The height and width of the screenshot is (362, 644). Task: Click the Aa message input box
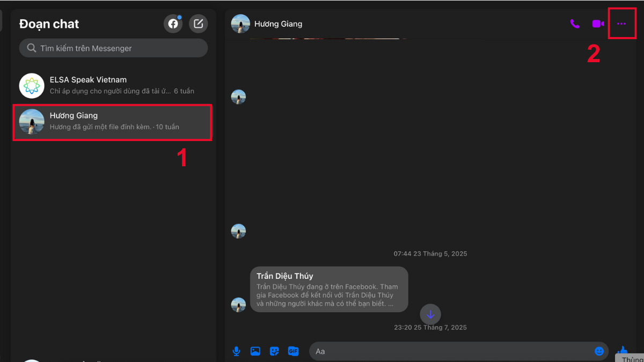pyautogui.click(x=429, y=351)
